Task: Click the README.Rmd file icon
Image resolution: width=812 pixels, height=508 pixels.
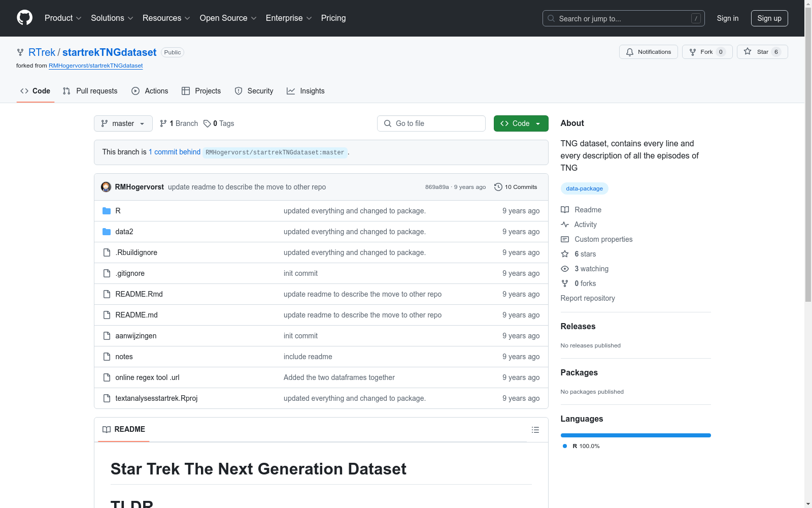Action: tap(107, 294)
